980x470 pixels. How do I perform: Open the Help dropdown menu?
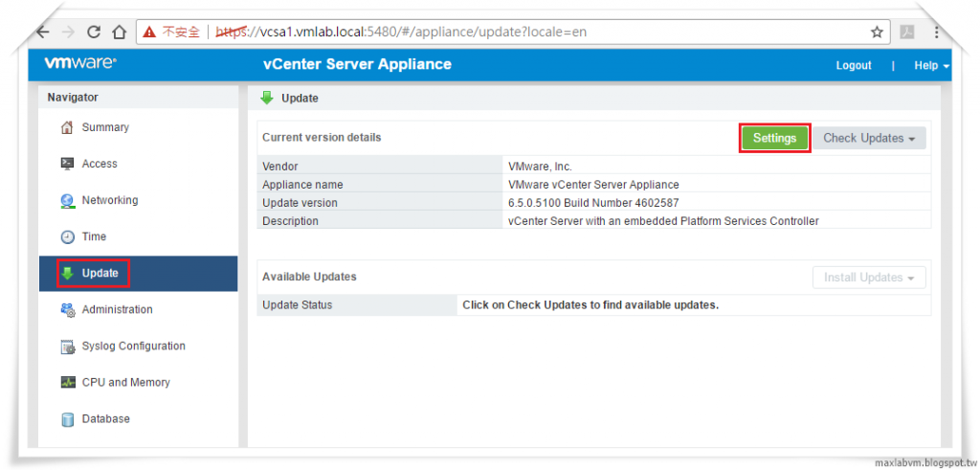[x=932, y=66]
